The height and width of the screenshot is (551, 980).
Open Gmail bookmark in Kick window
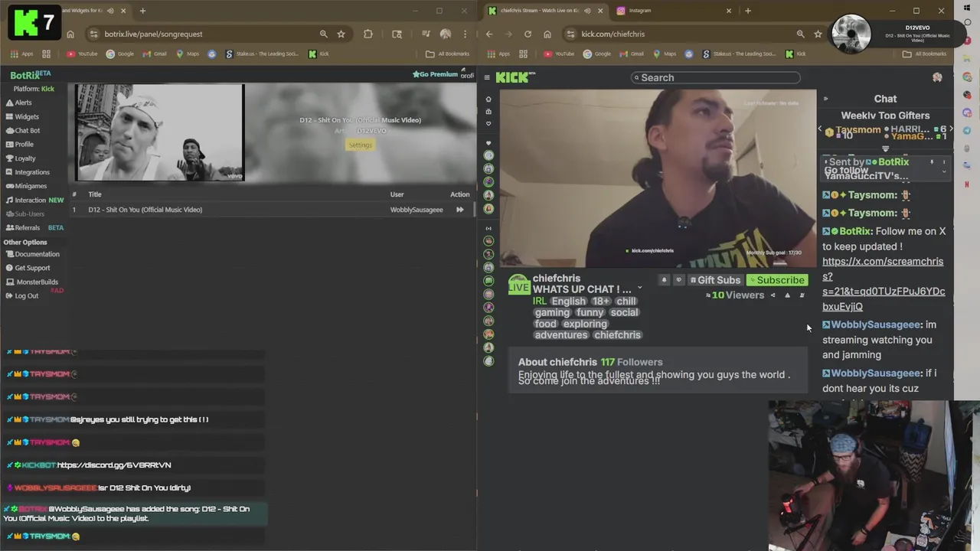pos(632,54)
